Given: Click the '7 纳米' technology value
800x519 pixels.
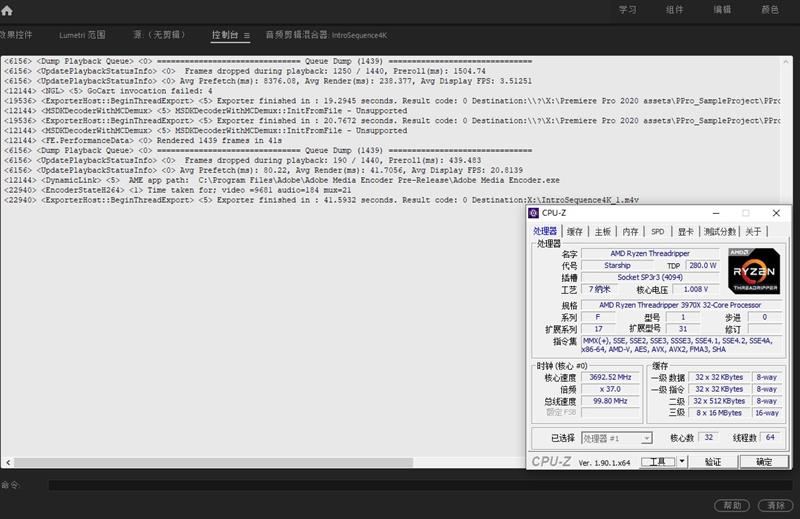Looking at the screenshot, I should pyautogui.click(x=599, y=289).
